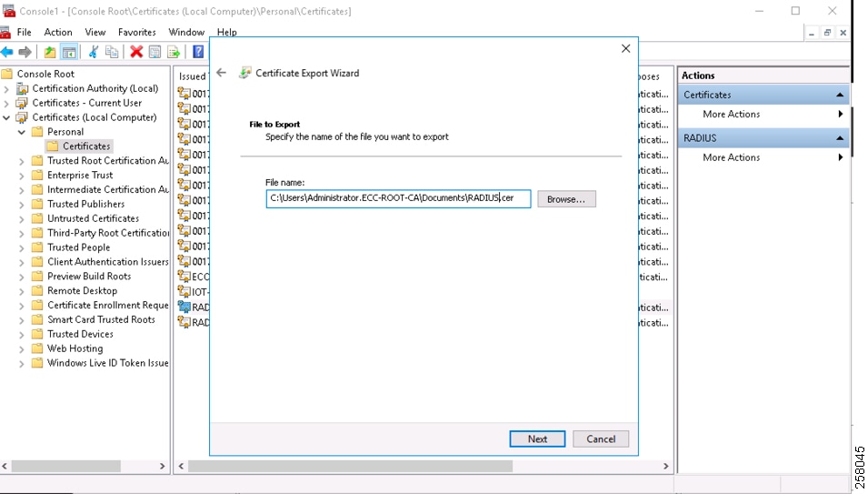Expand Certification Authority (Local) node
The height and width of the screenshot is (494, 868).
pyautogui.click(x=6, y=88)
